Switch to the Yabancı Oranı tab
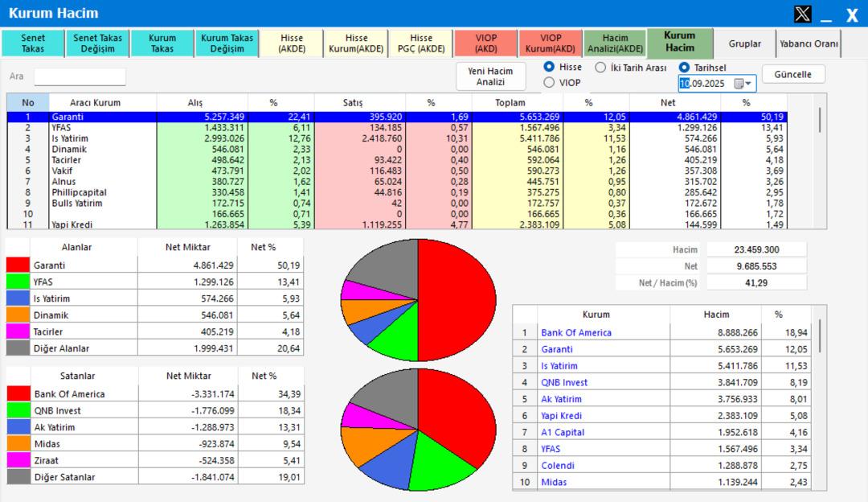 (809, 43)
